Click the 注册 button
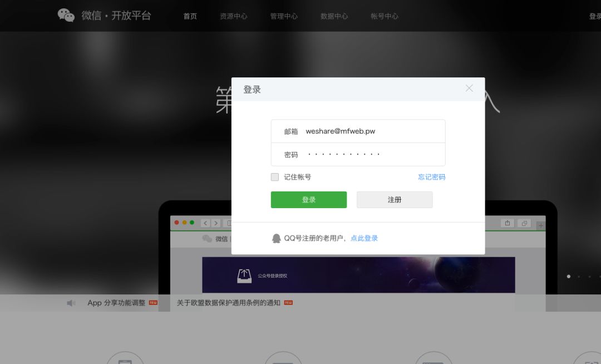The image size is (601, 364). point(395,200)
